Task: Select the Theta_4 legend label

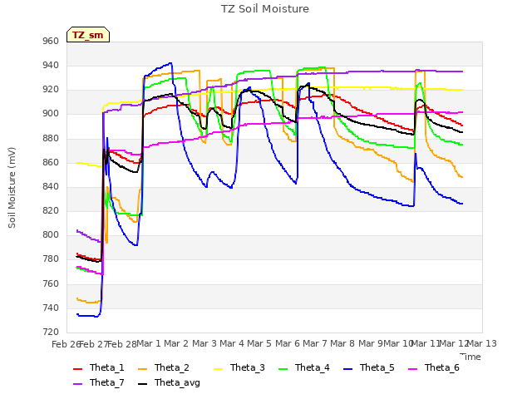Action: coord(313,367)
